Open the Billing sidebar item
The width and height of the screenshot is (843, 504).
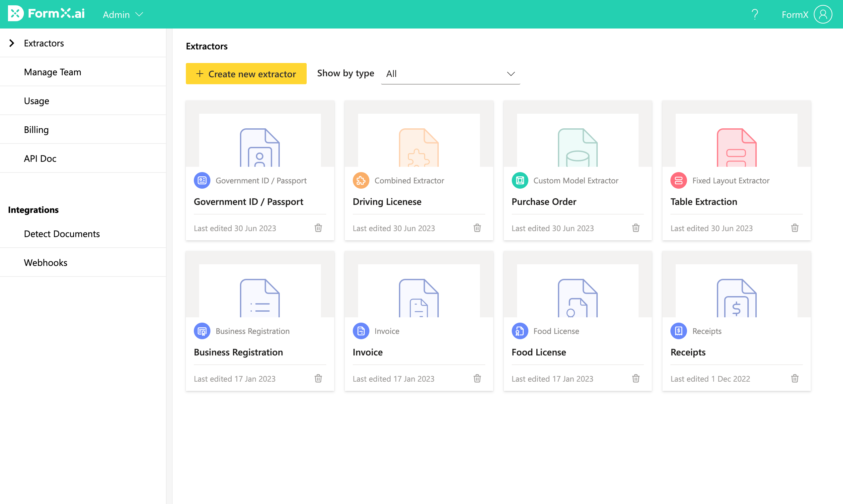36,130
